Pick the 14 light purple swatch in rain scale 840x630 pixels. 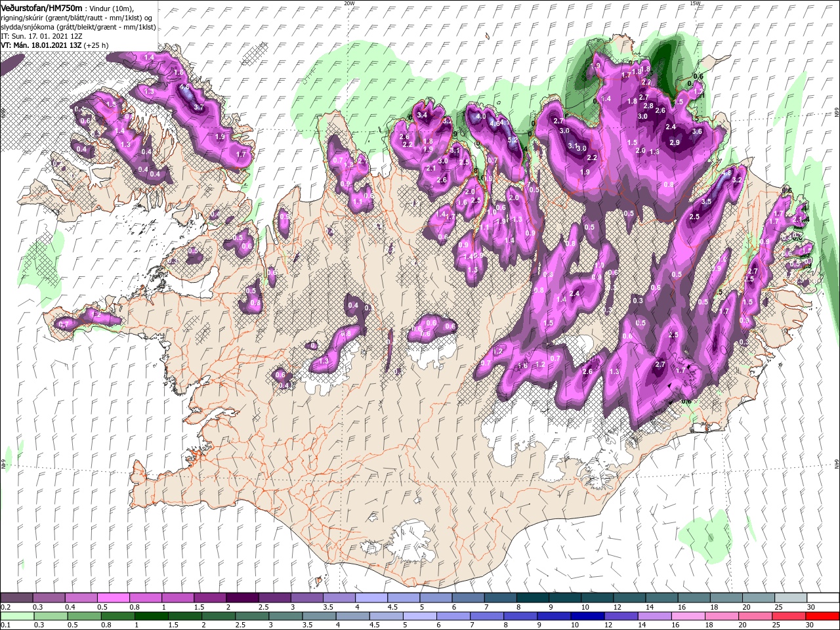[654, 616]
